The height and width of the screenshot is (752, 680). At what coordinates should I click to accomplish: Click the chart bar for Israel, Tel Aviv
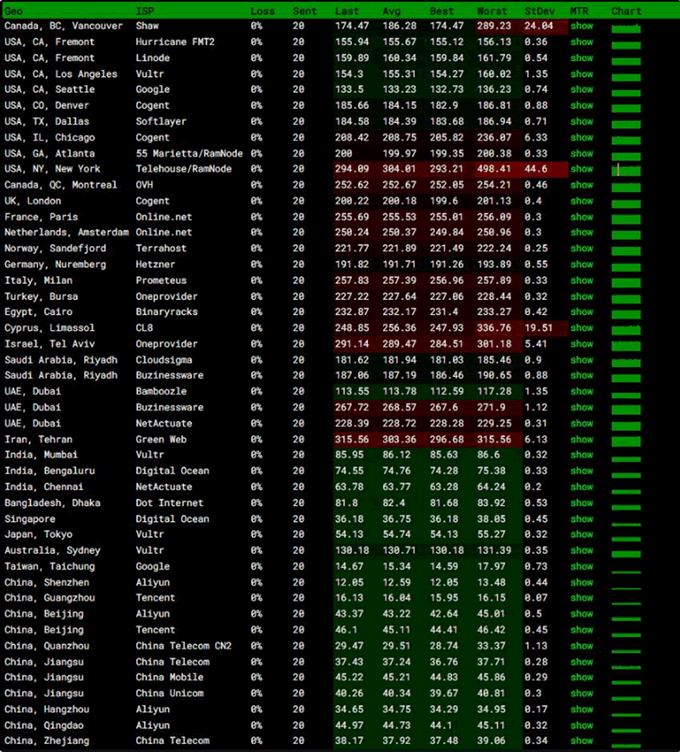coord(626,344)
